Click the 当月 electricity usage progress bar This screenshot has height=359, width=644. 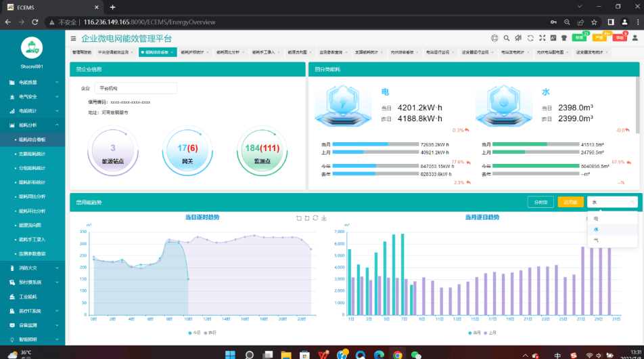point(375,144)
